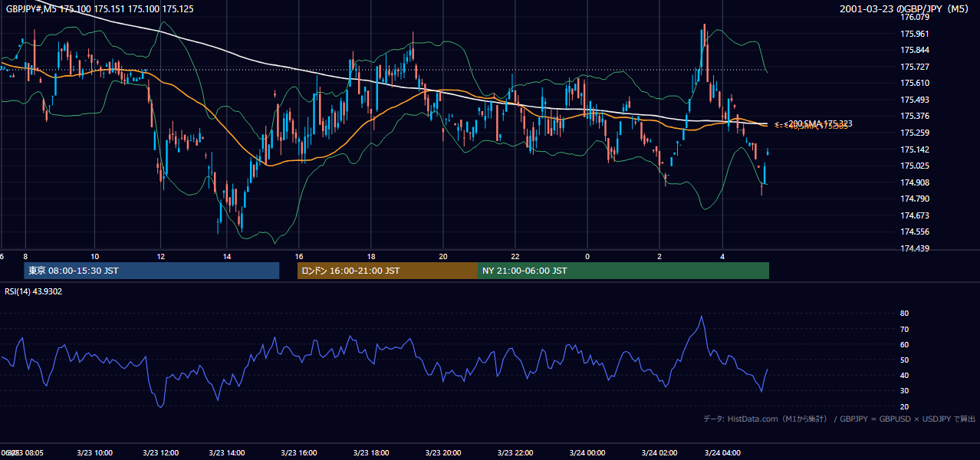980x460 pixels.
Task: Click price axis label 174.908
Action: pyautogui.click(x=915, y=182)
